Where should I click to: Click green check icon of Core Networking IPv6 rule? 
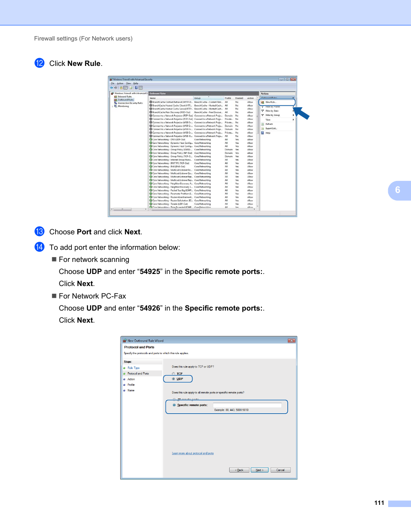[x=151, y=167]
